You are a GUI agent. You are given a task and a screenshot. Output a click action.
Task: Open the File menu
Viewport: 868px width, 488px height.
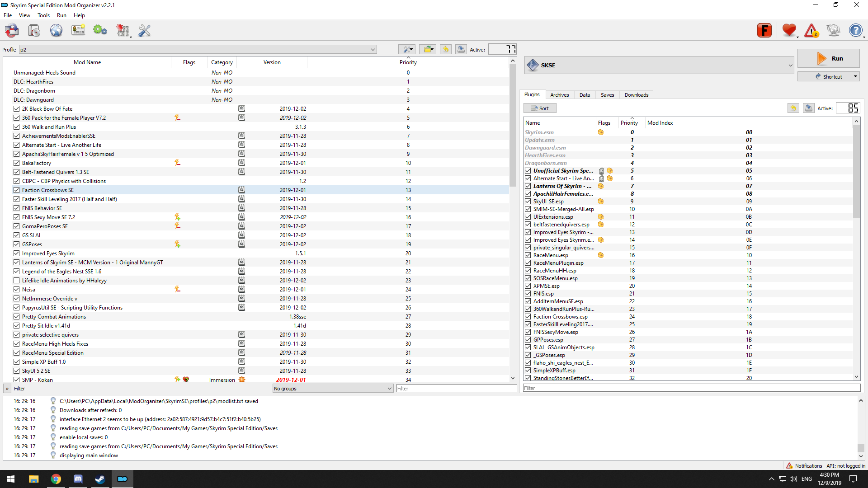point(8,15)
